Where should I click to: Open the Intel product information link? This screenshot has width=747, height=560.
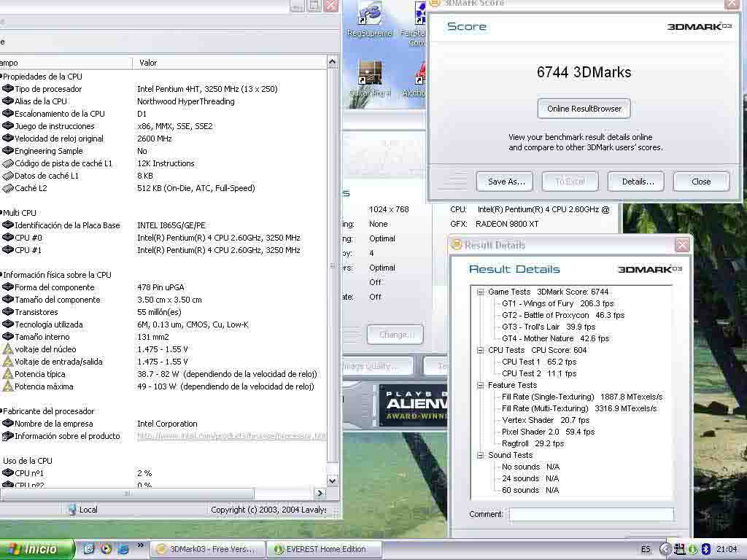pos(231,436)
